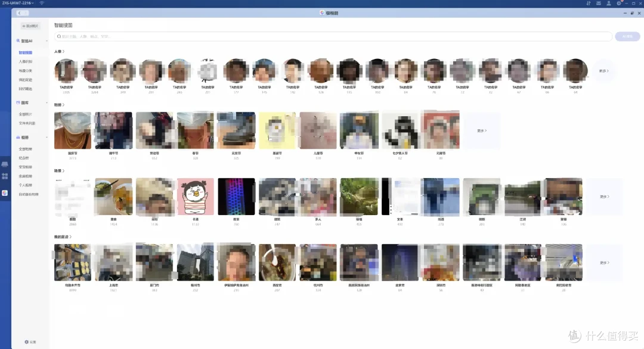Click the 添加照片 add photos button

(x=30, y=26)
